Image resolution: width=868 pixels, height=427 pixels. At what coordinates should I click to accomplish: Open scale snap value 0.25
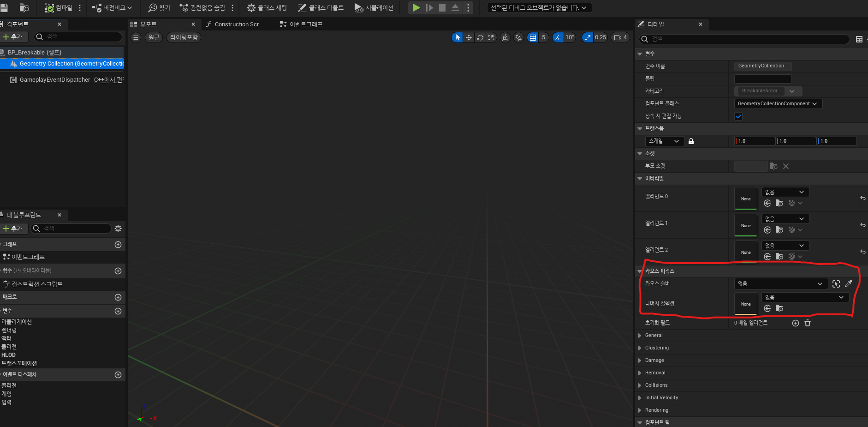[x=600, y=37]
